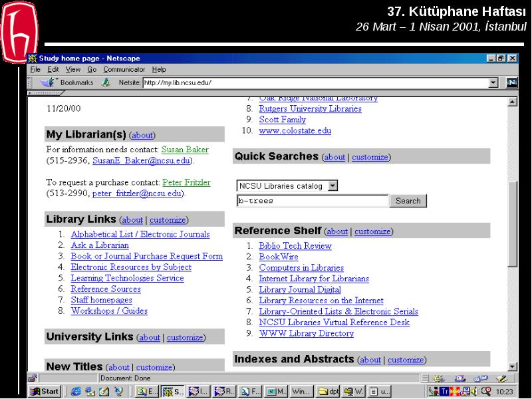Expand the collapsed toolbar tab
Screen dimensions: 532x399
click(46, 92)
